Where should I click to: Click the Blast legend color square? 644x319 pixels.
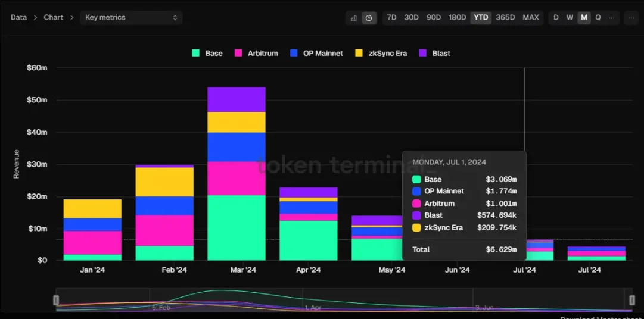pos(424,53)
